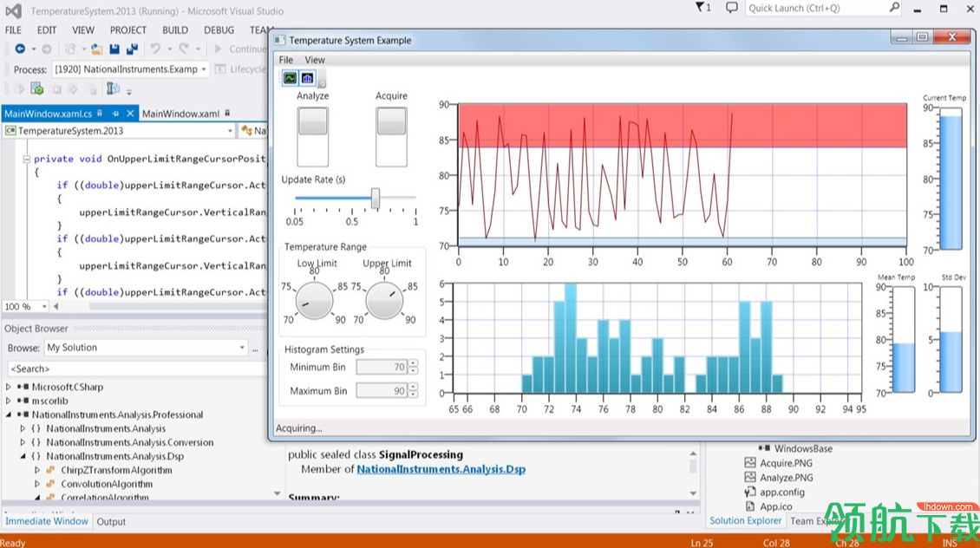The height and width of the screenshot is (548, 980).
Task: Switch to the Immediate Window tab
Action: [47, 521]
